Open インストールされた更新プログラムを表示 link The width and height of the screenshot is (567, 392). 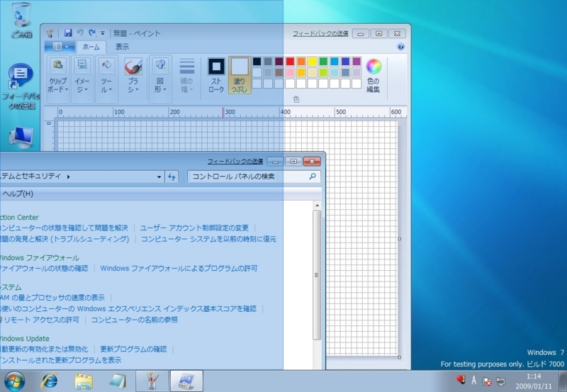(61, 360)
